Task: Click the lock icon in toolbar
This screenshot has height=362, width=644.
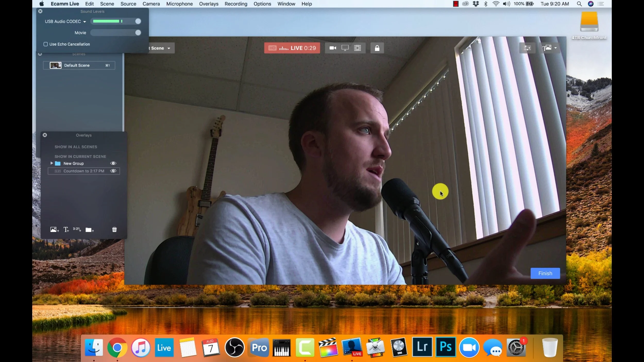Action: coord(377,48)
